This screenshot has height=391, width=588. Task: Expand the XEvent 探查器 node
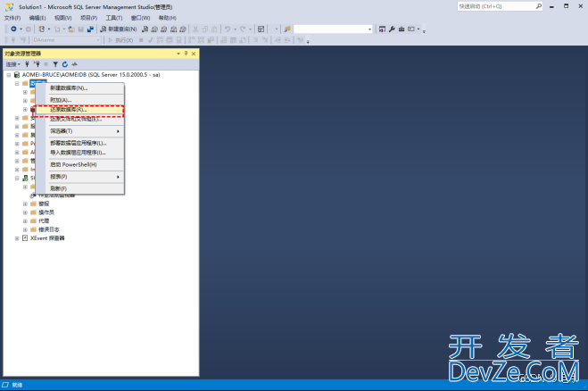tap(17, 238)
